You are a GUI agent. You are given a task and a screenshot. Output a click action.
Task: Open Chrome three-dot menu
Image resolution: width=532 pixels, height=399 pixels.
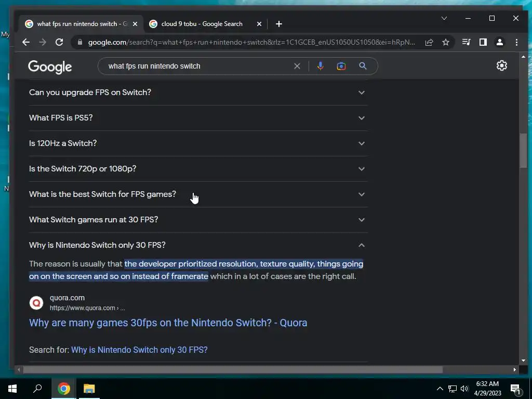(516, 42)
